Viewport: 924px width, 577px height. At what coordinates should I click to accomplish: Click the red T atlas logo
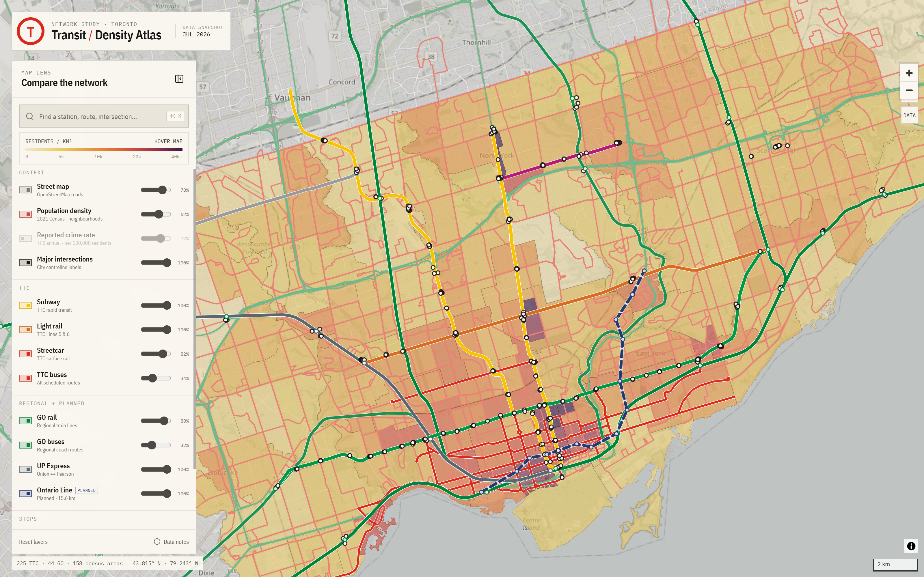point(31,31)
